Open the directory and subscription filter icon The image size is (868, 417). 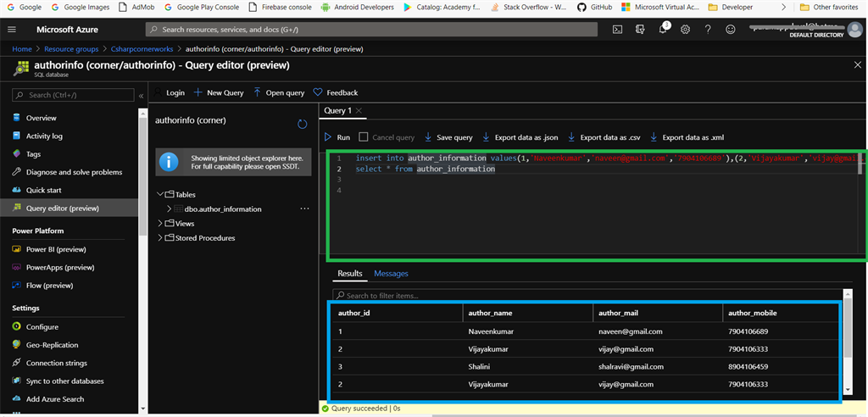[x=640, y=30]
